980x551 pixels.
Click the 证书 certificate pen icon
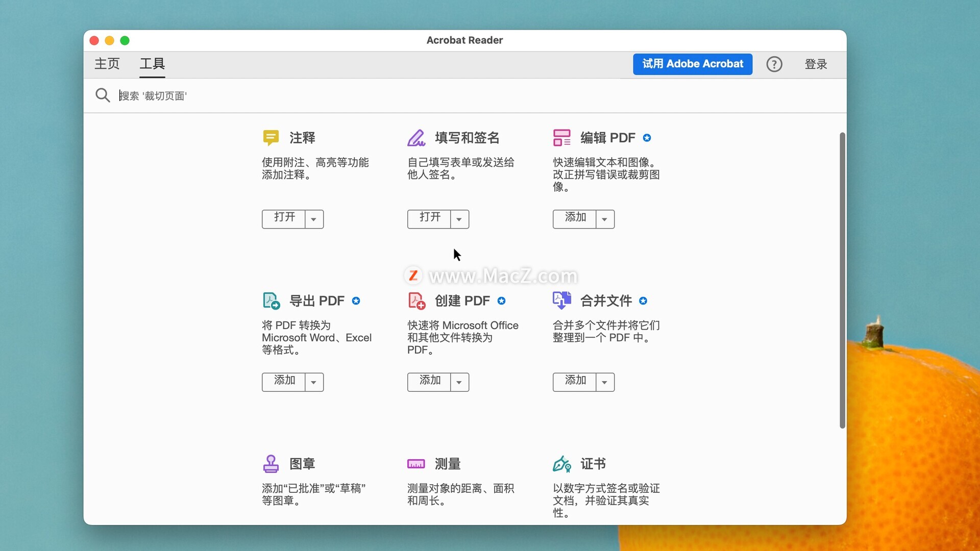point(562,464)
